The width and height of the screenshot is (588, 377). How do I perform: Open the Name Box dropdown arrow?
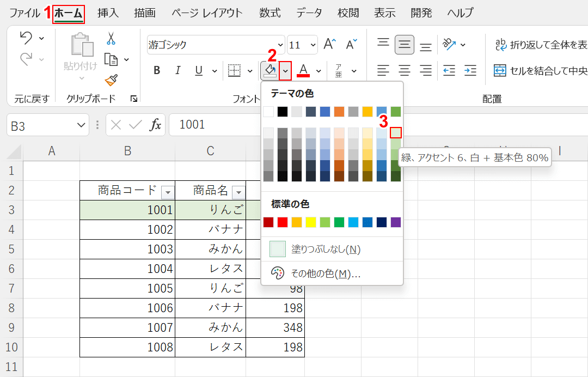81,125
